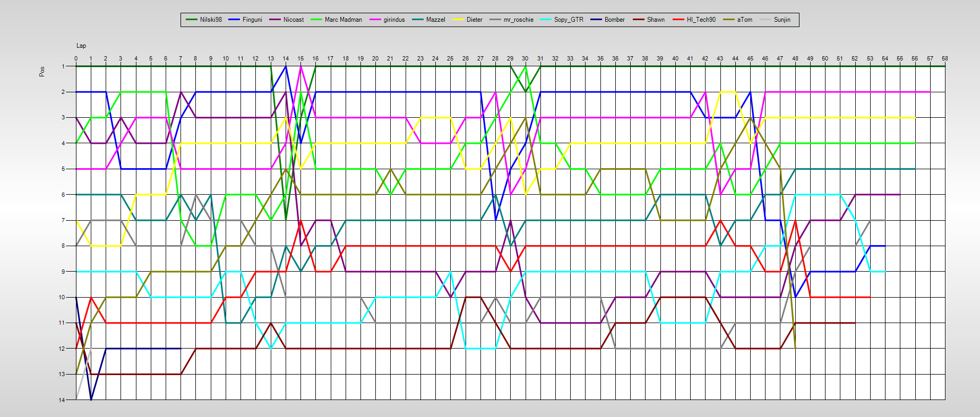Select Sunjin in the legend

781,20
